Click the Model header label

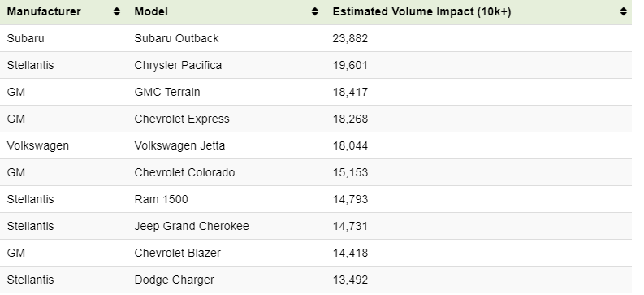151,12
